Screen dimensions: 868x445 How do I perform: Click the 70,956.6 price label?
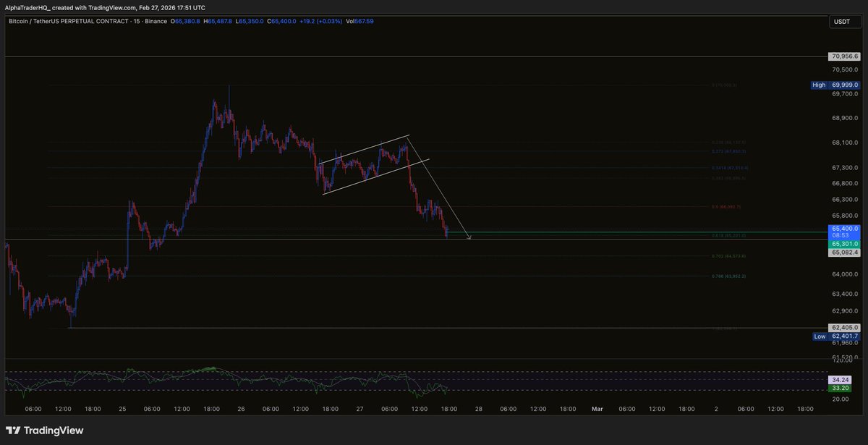tap(844, 56)
